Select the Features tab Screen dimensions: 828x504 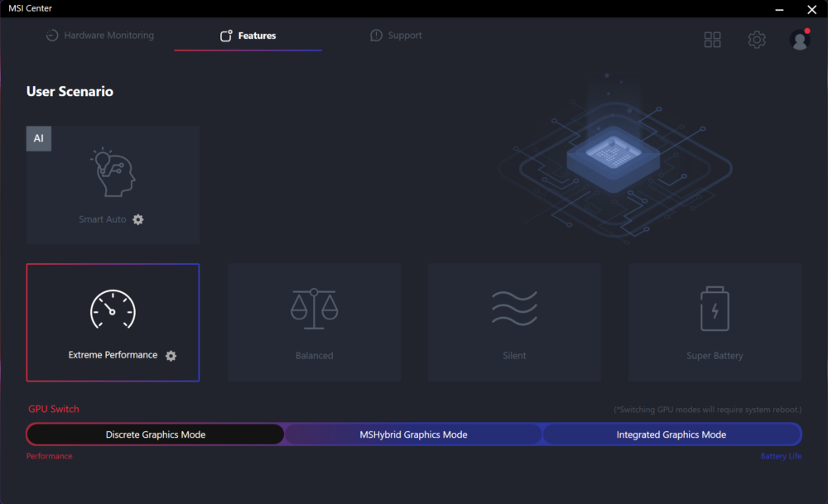coord(248,36)
